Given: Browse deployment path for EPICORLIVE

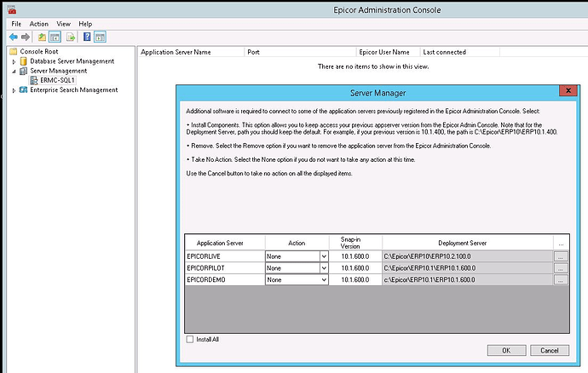Looking at the screenshot, I should (561, 257).
